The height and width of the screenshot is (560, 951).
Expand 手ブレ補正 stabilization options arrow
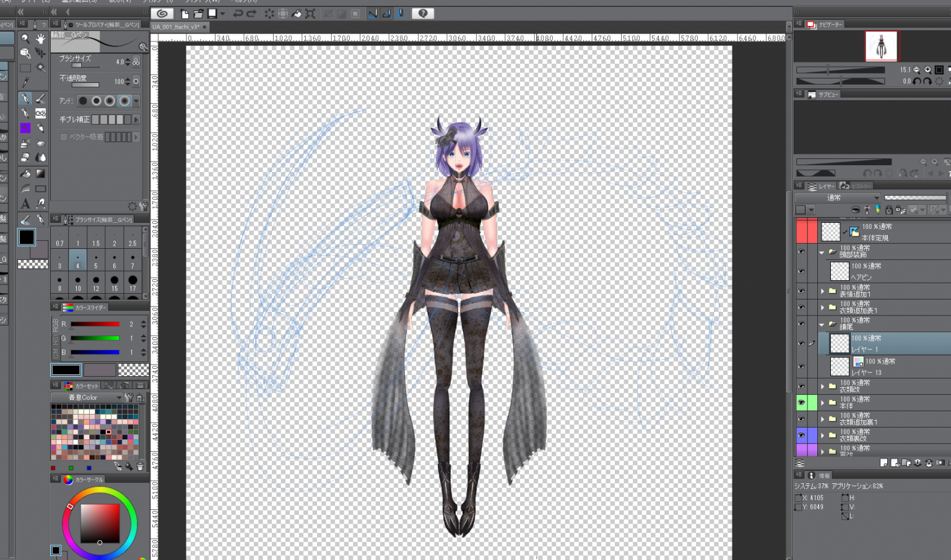pyautogui.click(x=136, y=119)
